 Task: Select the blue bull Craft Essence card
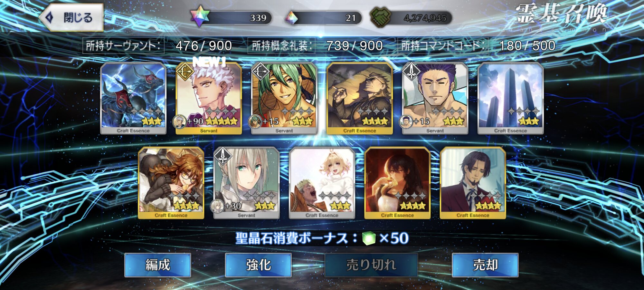[x=133, y=99]
